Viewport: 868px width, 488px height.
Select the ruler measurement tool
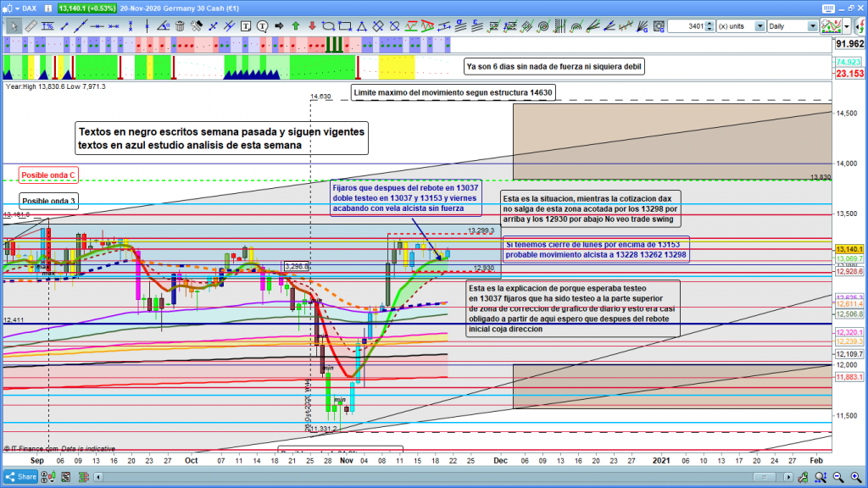(x=31, y=26)
